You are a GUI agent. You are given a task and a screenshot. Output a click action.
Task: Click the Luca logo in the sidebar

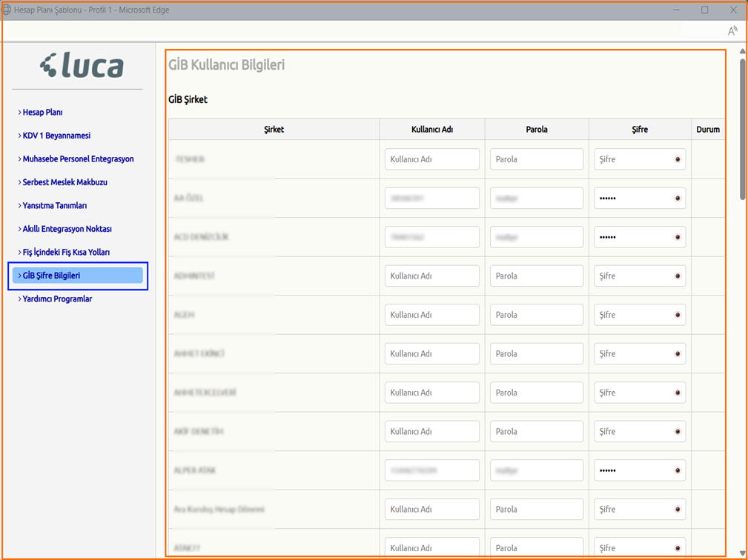pos(82,65)
